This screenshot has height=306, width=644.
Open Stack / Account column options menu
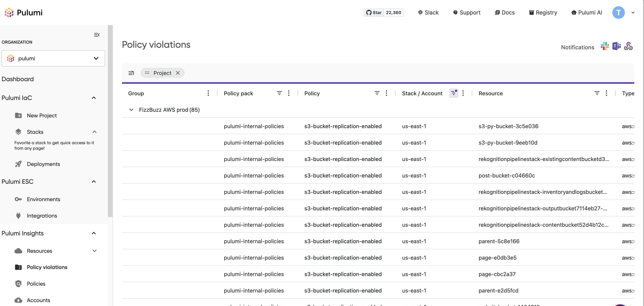[463, 93]
